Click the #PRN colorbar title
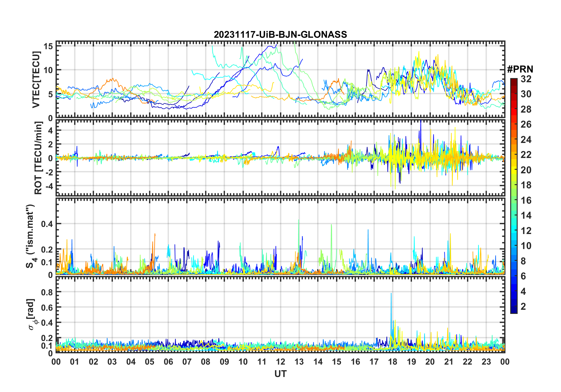Viewport: 561px width, 392px height. click(x=520, y=69)
